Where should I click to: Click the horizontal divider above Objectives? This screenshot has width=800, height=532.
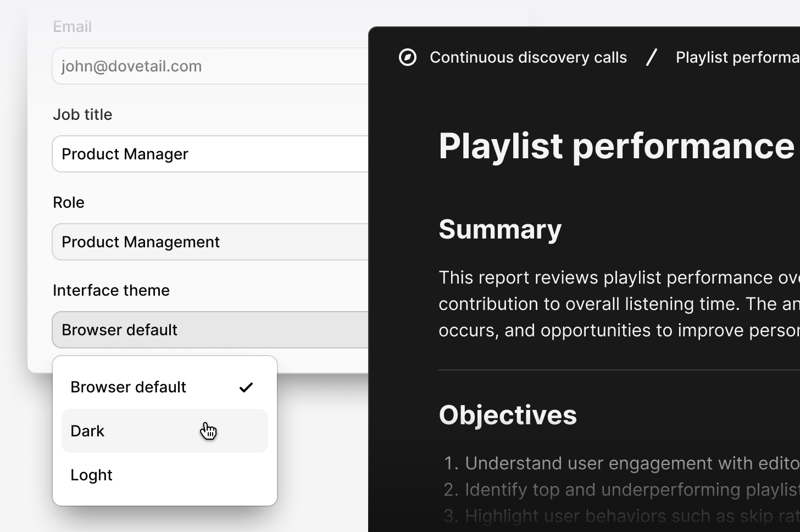click(x=615, y=370)
